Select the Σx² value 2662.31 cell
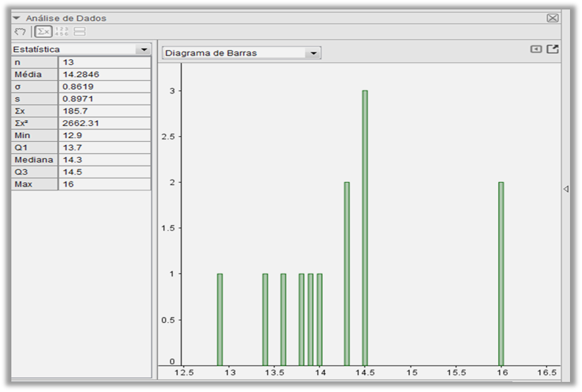The image size is (582, 392). point(104,123)
